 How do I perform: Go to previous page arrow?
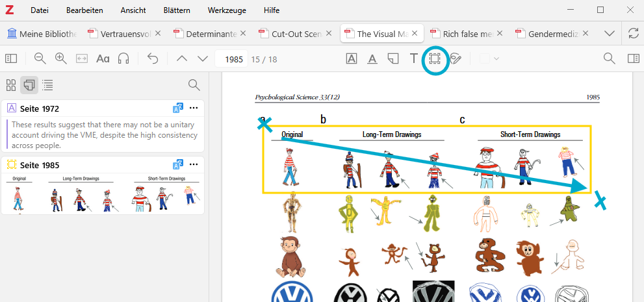click(x=181, y=58)
